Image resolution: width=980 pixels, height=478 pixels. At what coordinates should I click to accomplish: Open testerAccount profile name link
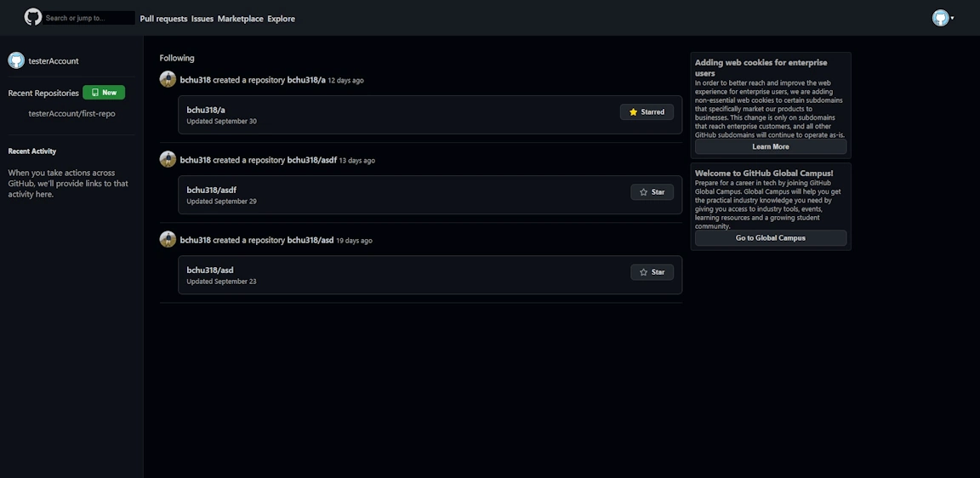[x=54, y=61]
